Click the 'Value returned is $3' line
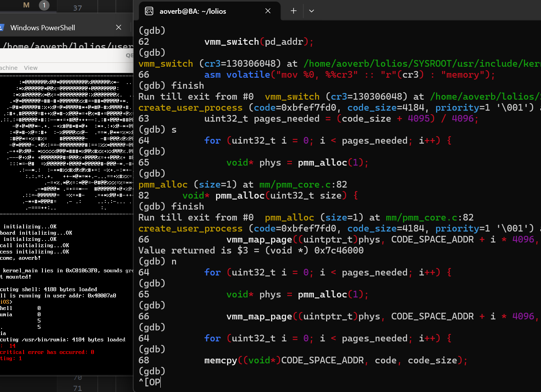The height and width of the screenshot is (392, 541). coord(251,250)
